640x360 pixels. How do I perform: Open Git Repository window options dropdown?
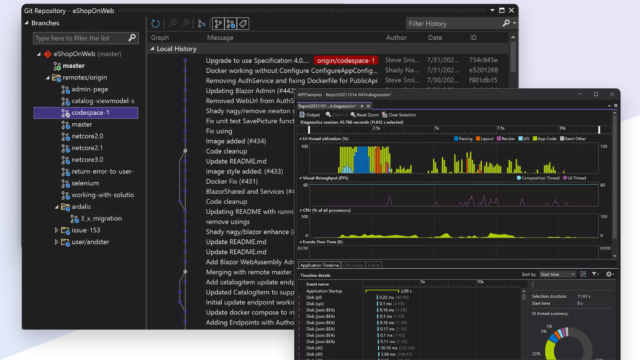pos(492,10)
